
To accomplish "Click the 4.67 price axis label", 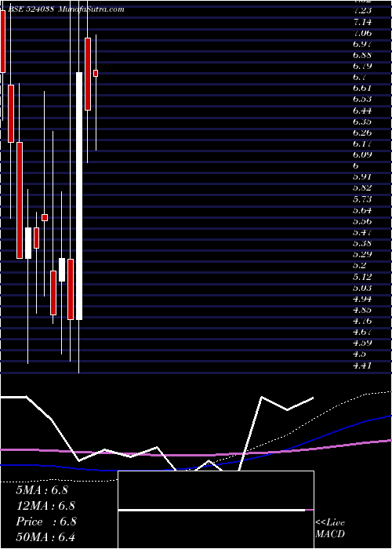I will (362, 332).
